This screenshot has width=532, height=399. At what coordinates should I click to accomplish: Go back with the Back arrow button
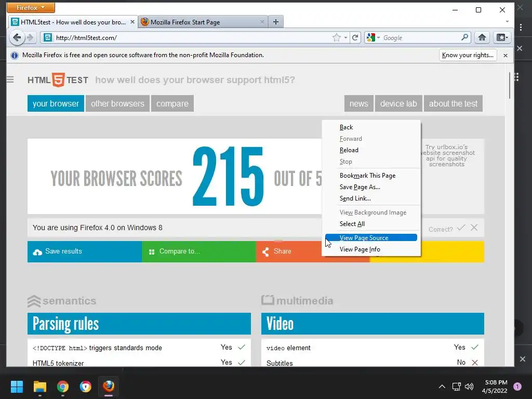pos(17,37)
